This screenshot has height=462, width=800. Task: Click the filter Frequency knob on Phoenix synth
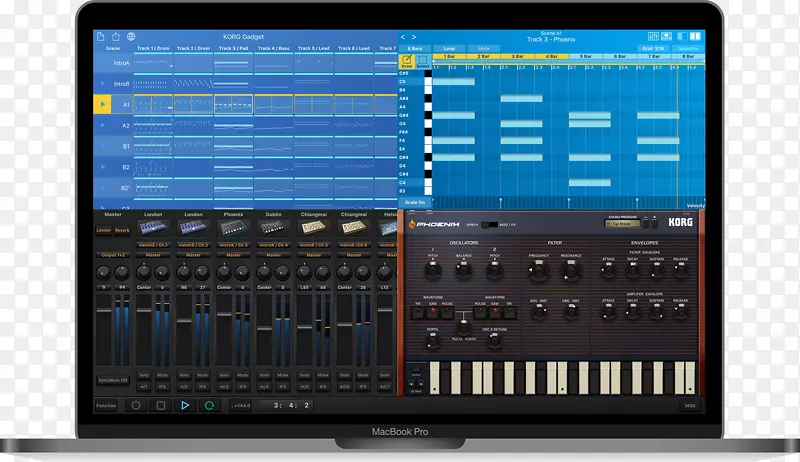539,271
